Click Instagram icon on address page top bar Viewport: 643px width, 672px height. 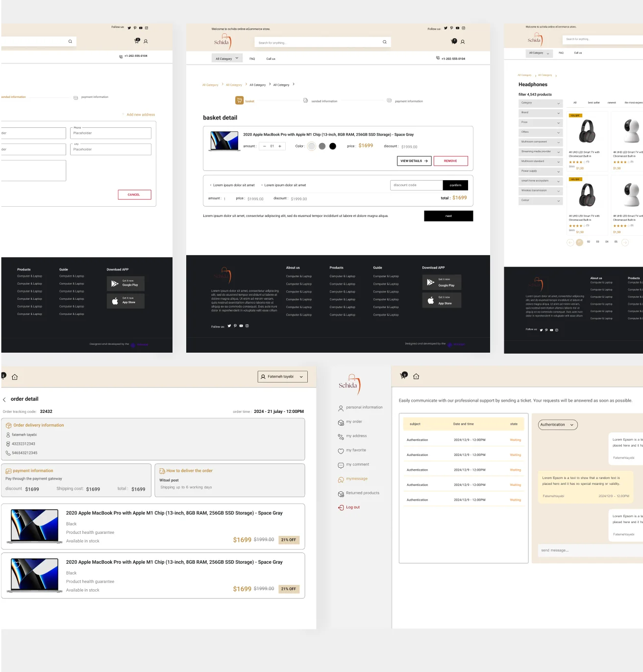pyautogui.click(x=147, y=28)
